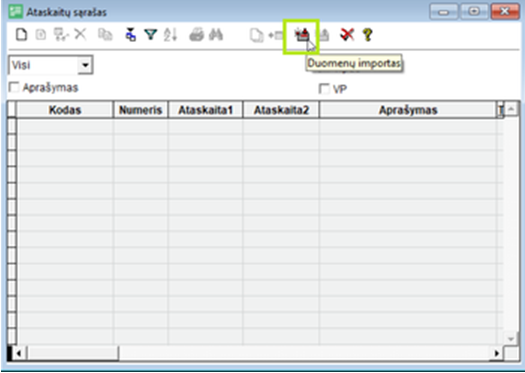Minimize the Ataskaitų sąrašas window
The width and height of the screenshot is (525, 373).
click(x=444, y=12)
